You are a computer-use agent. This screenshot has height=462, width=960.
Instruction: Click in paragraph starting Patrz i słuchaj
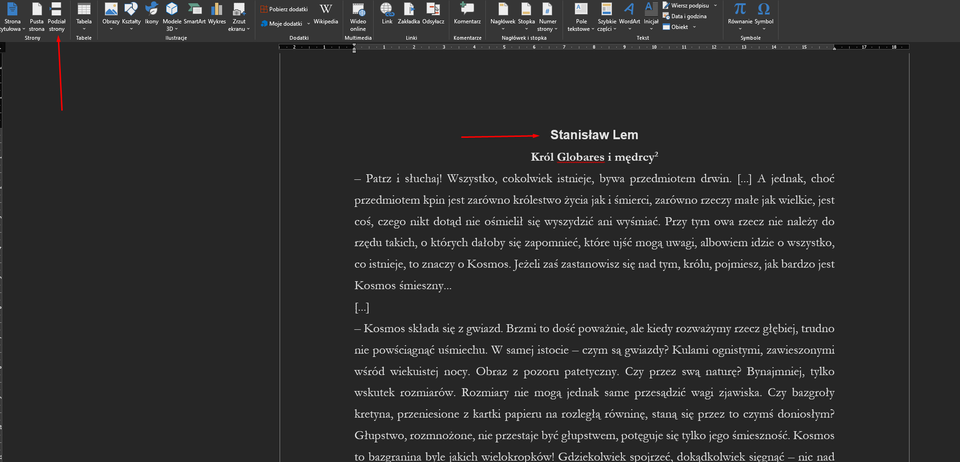tap(594, 233)
